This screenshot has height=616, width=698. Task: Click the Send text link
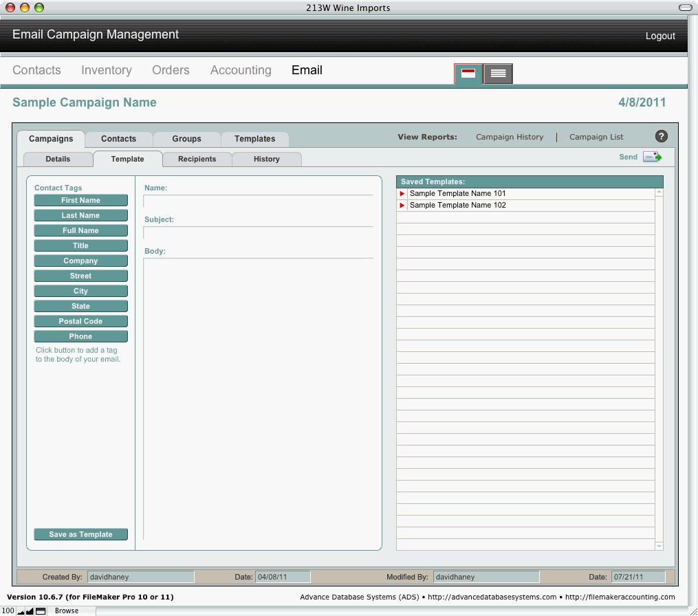click(x=628, y=157)
